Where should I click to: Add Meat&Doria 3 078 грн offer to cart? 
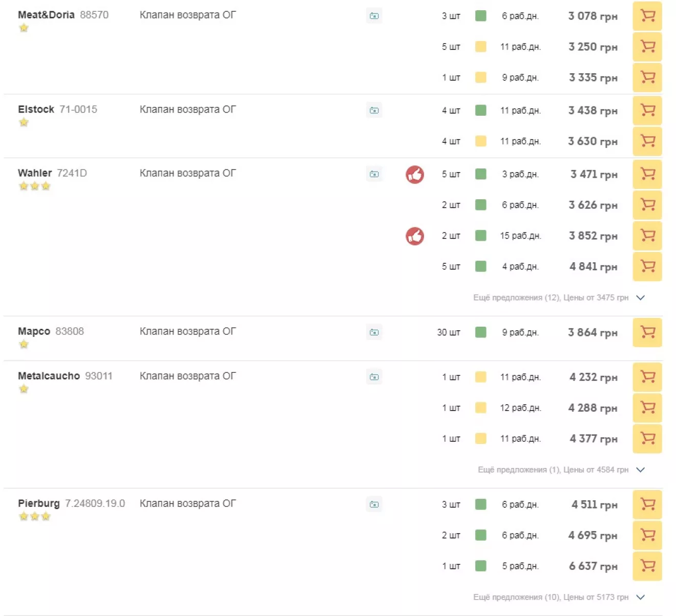pos(647,16)
